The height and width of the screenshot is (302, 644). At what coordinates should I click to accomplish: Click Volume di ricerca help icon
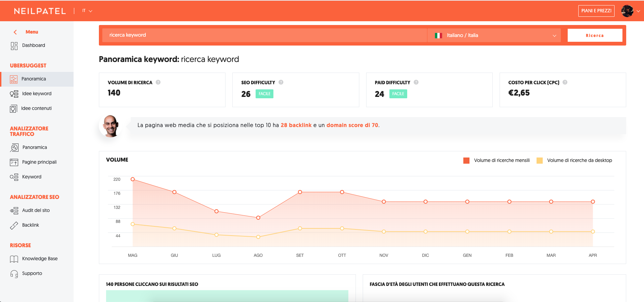[x=158, y=82]
